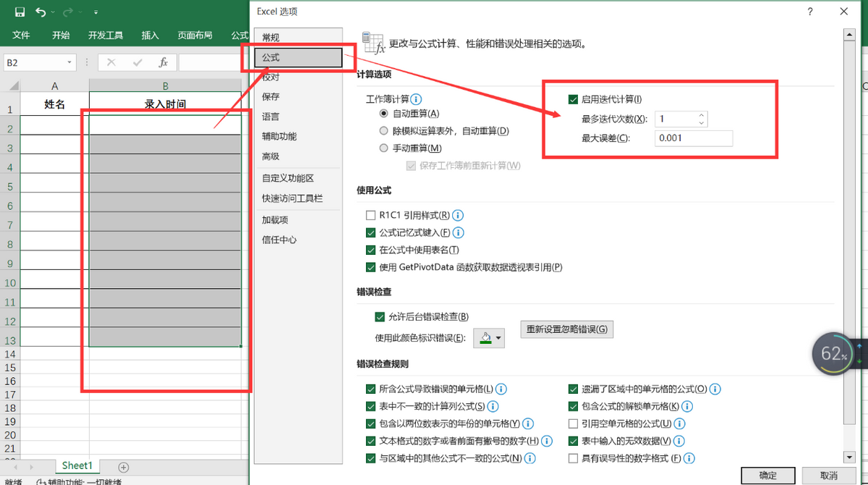Click column A header in worksheet
This screenshot has width=868, height=485.
(x=55, y=86)
